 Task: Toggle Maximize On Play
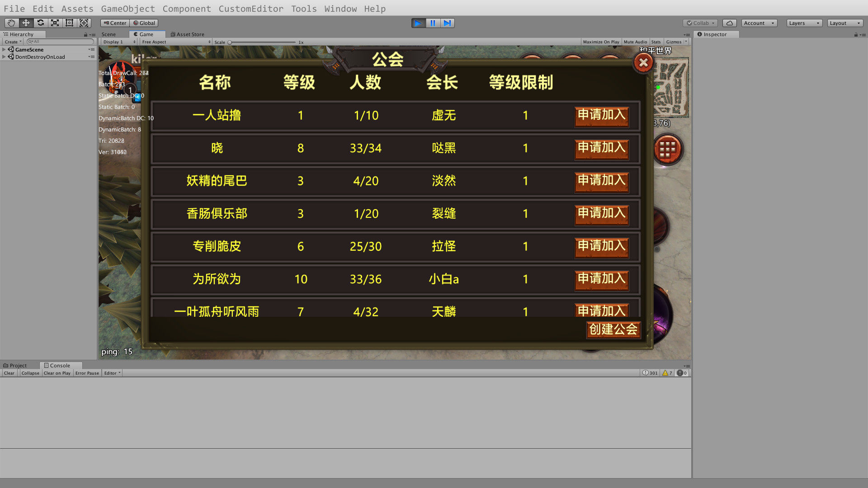[x=601, y=42]
